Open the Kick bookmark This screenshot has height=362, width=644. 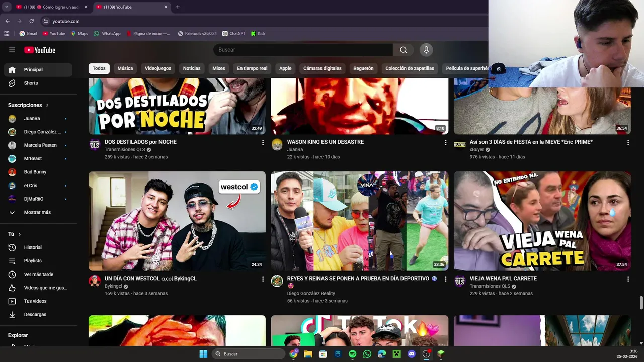pos(258,34)
